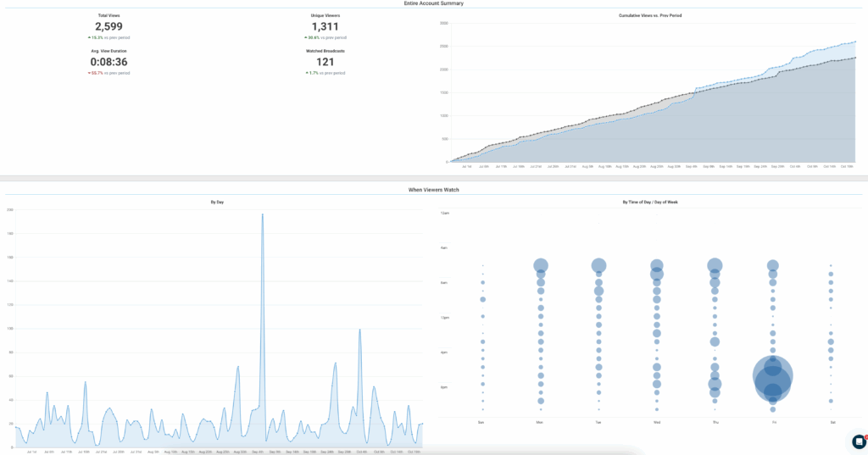Image resolution: width=868 pixels, height=455 pixels.
Task: Select the largest Friday evening bubble
Action: pyautogui.click(x=773, y=377)
